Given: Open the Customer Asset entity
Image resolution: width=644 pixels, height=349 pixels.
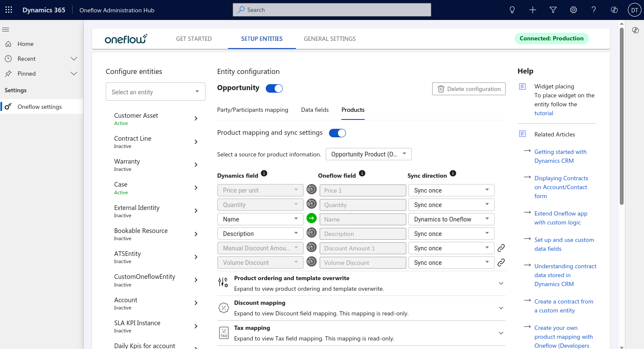Looking at the screenshot, I should point(155,119).
